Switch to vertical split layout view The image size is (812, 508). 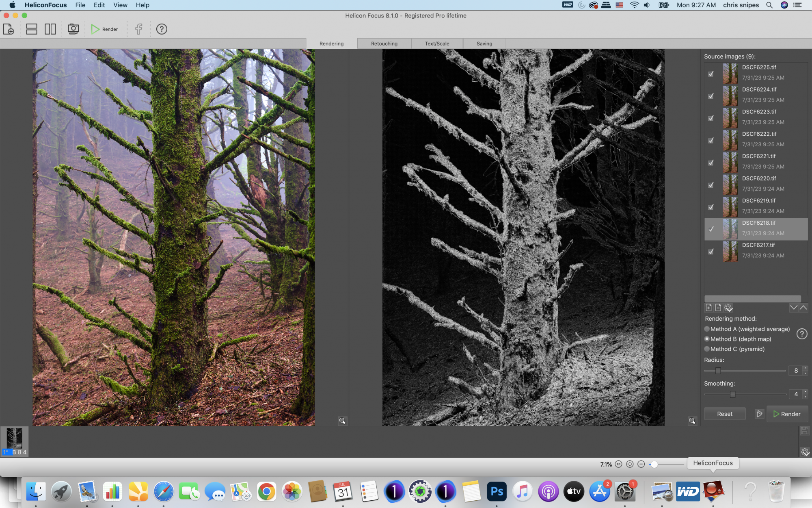(x=50, y=29)
